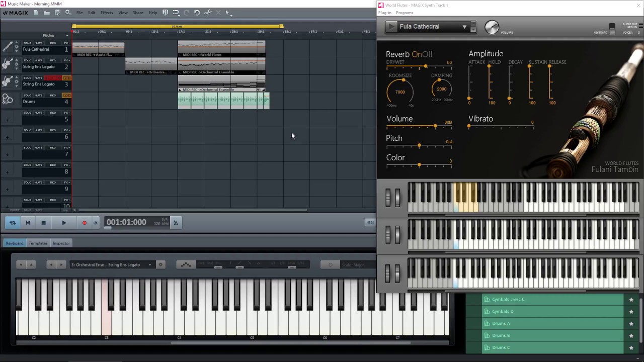This screenshot has height=362, width=644.
Task: Click the drums instrument icon on track 4
Action: coord(8,99)
